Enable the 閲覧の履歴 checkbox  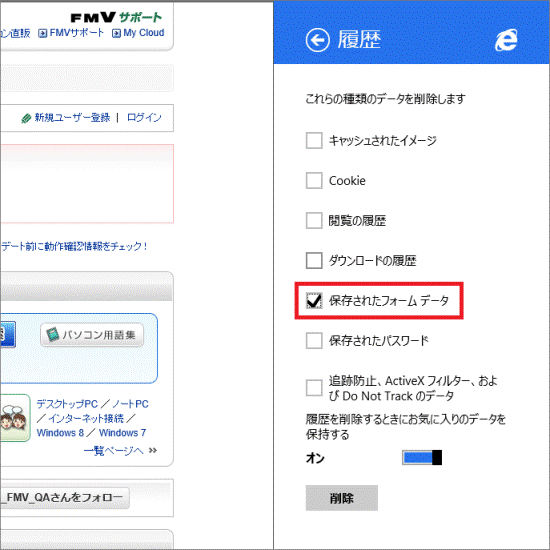click(314, 221)
